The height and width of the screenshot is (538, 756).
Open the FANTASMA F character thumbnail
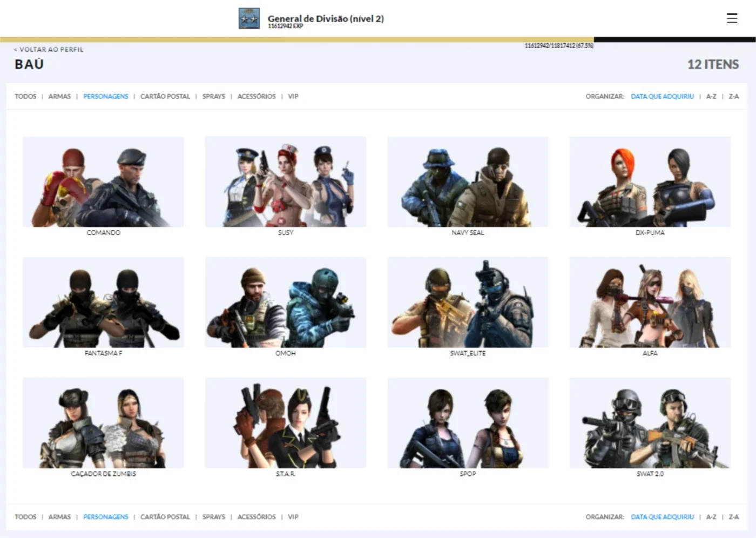click(x=103, y=302)
